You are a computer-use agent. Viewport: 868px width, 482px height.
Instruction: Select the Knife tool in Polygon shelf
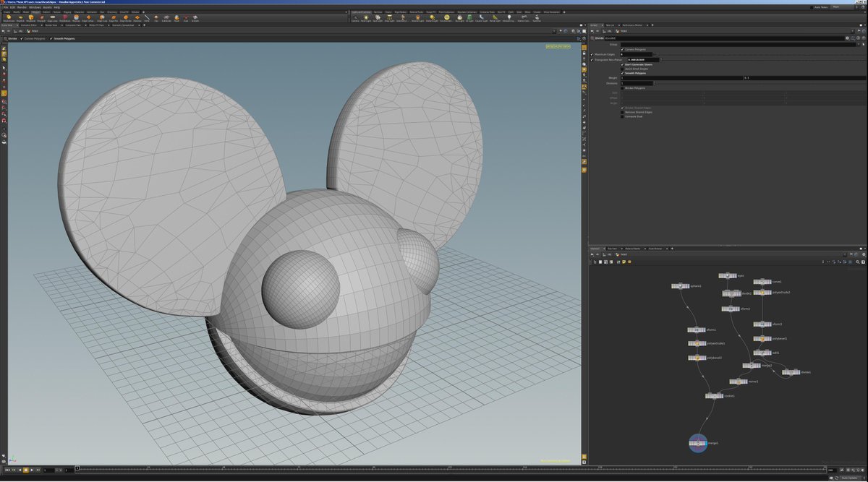click(147, 18)
